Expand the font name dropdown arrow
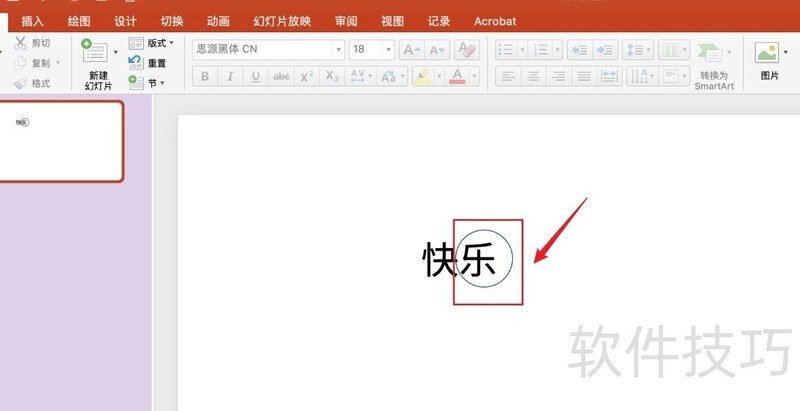This screenshot has width=800, height=411. 339,49
